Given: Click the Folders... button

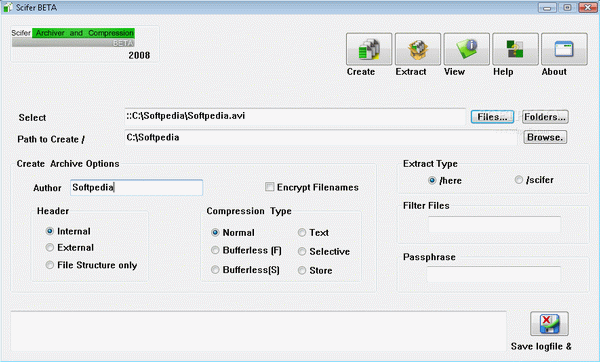Looking at the screenshot, I should tap(545, 117).
